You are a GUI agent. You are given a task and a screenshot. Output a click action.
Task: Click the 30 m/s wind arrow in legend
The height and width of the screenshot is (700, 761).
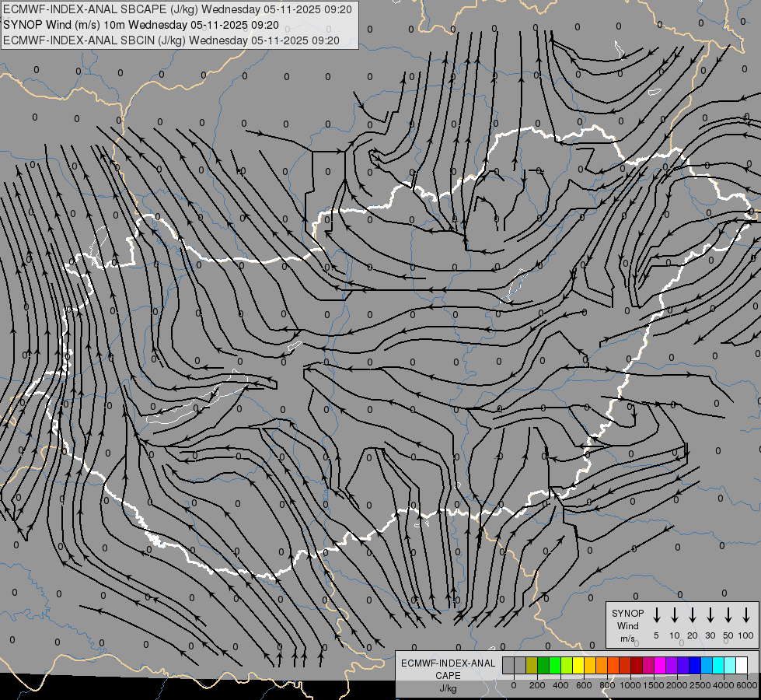(710, 615)
